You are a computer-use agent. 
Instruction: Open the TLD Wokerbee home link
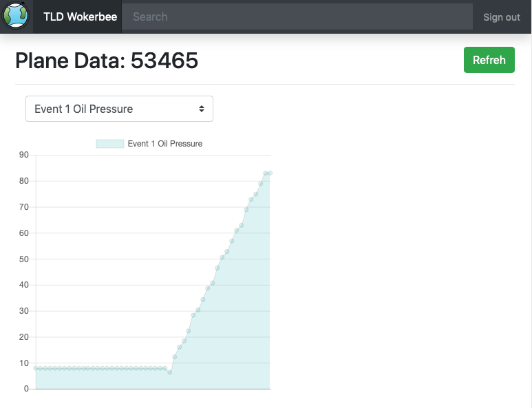[x=80, y=17]
